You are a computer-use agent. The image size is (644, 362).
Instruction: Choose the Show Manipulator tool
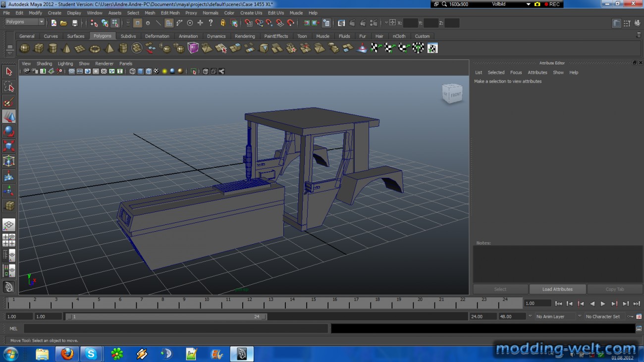(9, 191)
